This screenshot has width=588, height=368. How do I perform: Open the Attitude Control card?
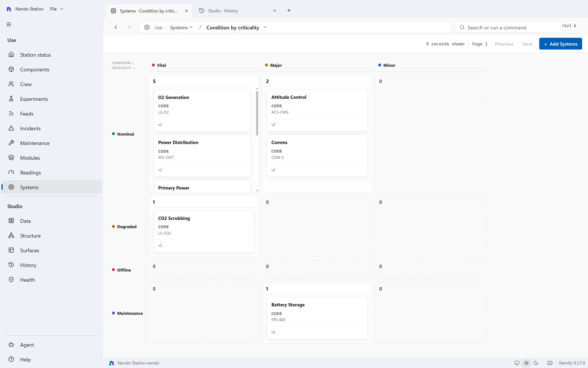pos(317,111)
